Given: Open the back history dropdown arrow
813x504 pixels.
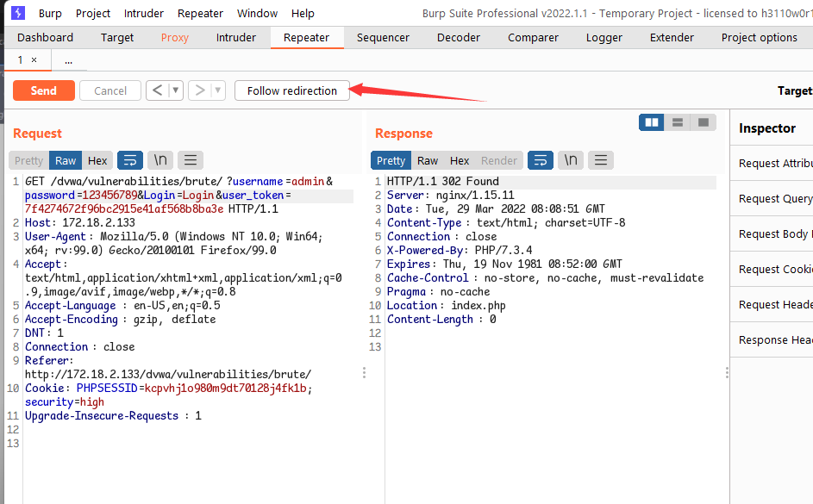Looking at the screenshot, I should tap(176, 90).
